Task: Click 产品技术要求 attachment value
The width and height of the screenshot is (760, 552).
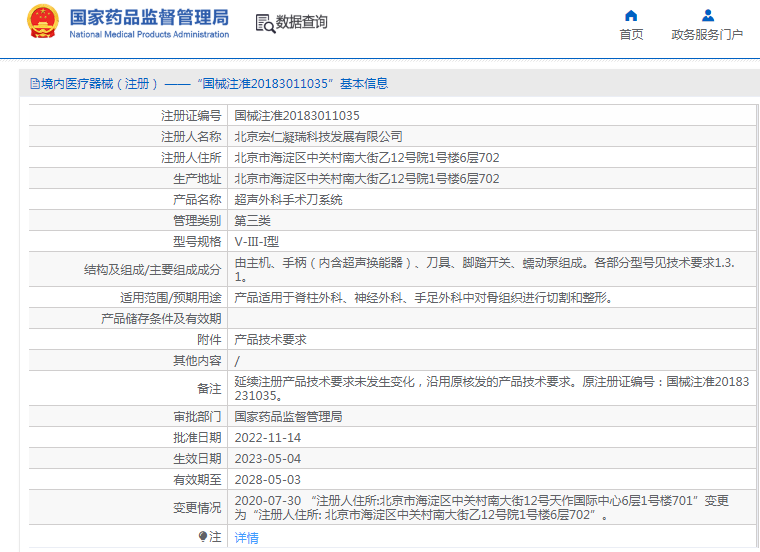Action: pos(270,340)
